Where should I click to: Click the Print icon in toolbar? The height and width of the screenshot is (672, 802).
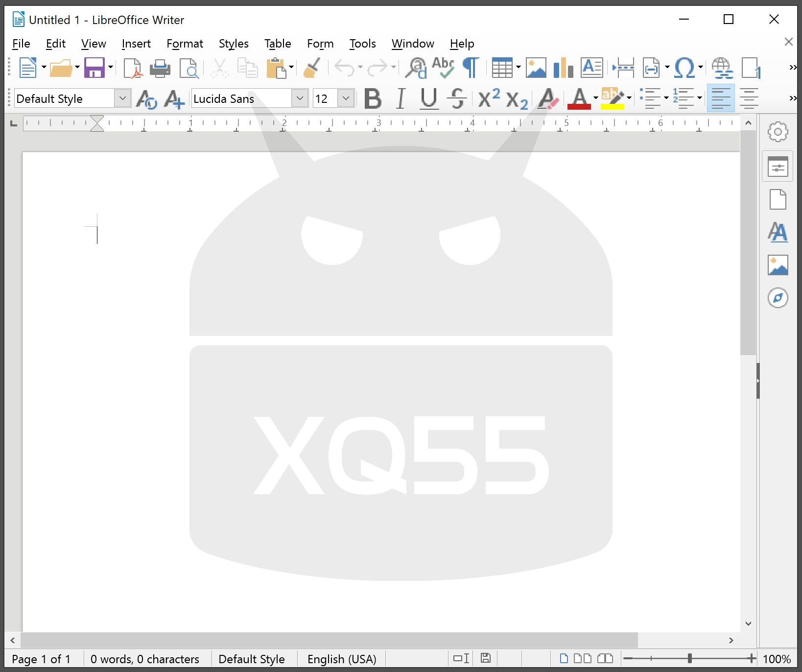160,68
